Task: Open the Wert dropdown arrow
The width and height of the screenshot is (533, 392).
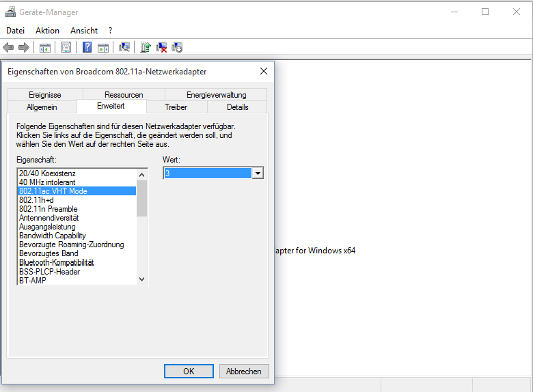Action: point(258,173)
